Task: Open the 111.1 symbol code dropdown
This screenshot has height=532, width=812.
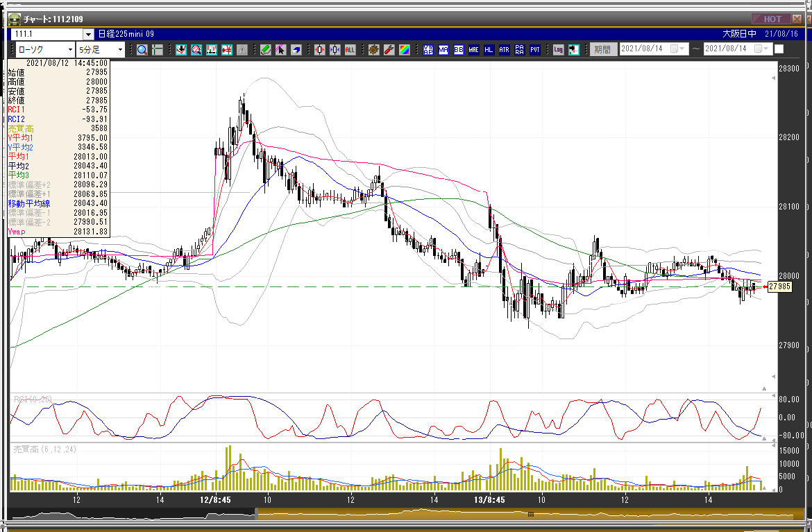Action: (x=88, y=34)
